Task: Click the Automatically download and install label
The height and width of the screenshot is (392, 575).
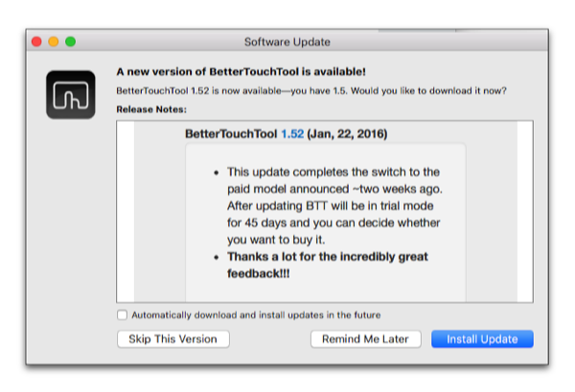Action: click(255, 314)
